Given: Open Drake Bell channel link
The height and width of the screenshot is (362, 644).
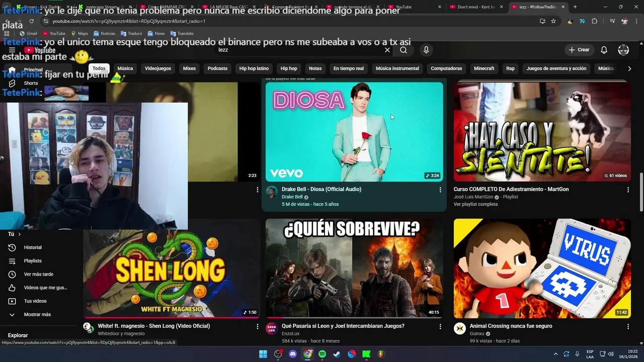Looking at the screenshot, I should click(x=292, y=197).
